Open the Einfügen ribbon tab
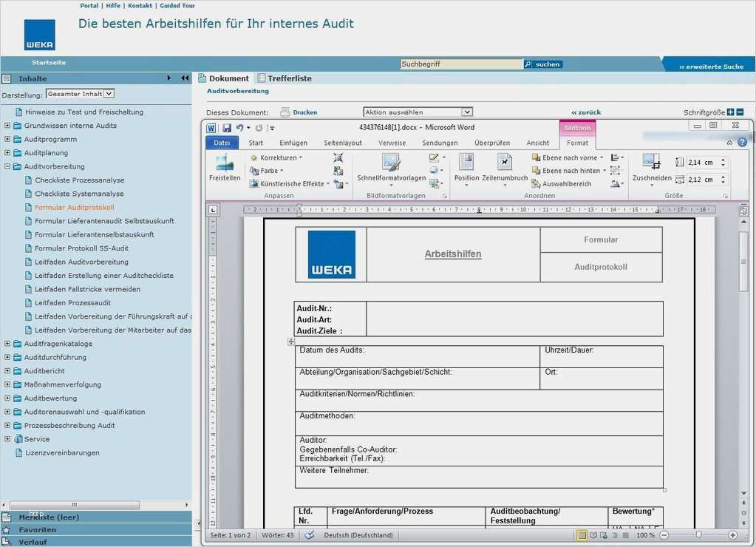The image size is (756, 547). click(293, 143)
